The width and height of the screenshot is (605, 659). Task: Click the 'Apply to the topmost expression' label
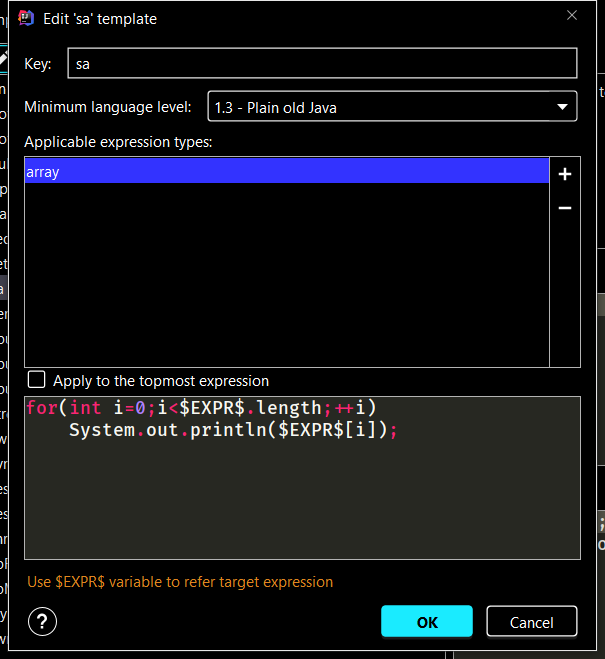pyautogui.click(x=160, y=381)
